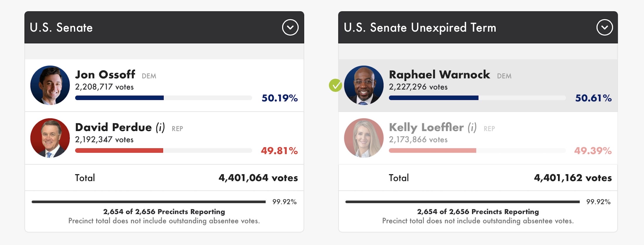
Task: Click Ossoff's blue vote percentage bar
Action: click(119, 98)
